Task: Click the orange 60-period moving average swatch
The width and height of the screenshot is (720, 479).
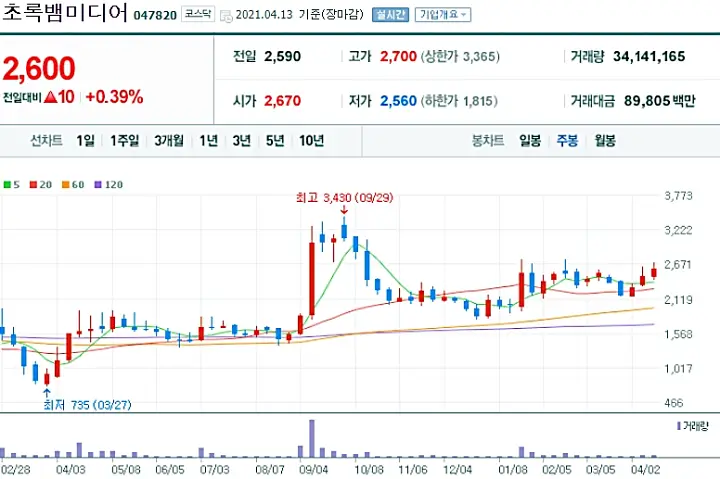Action: 66,185
